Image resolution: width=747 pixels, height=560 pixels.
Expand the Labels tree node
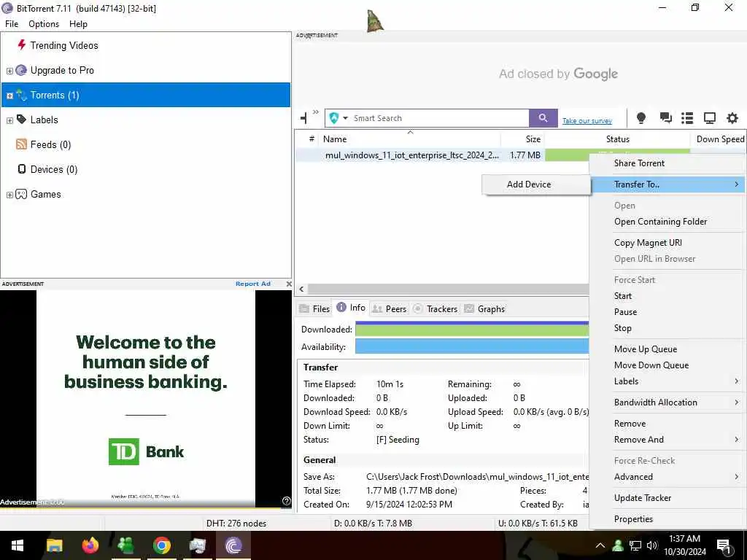click(x=9, y=120)
